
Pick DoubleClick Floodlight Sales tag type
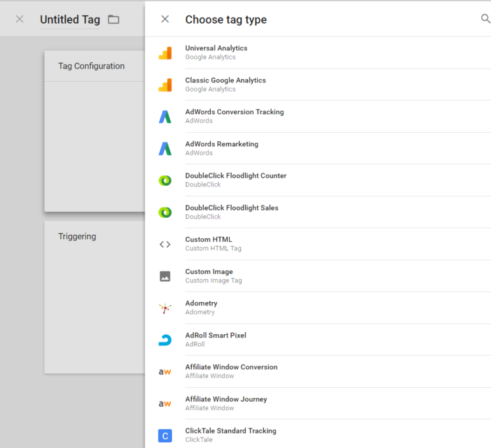coord(318,212)
